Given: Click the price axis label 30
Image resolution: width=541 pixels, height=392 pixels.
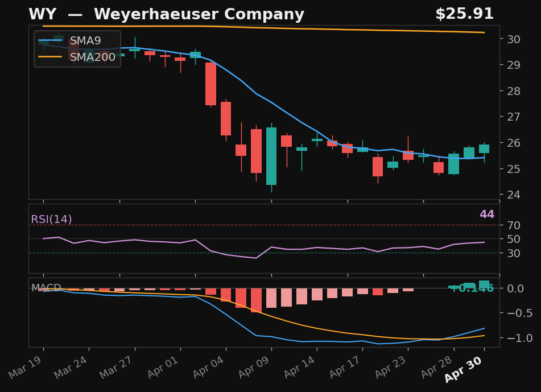Looking at the screenshot, I should [x=513, y=39].
